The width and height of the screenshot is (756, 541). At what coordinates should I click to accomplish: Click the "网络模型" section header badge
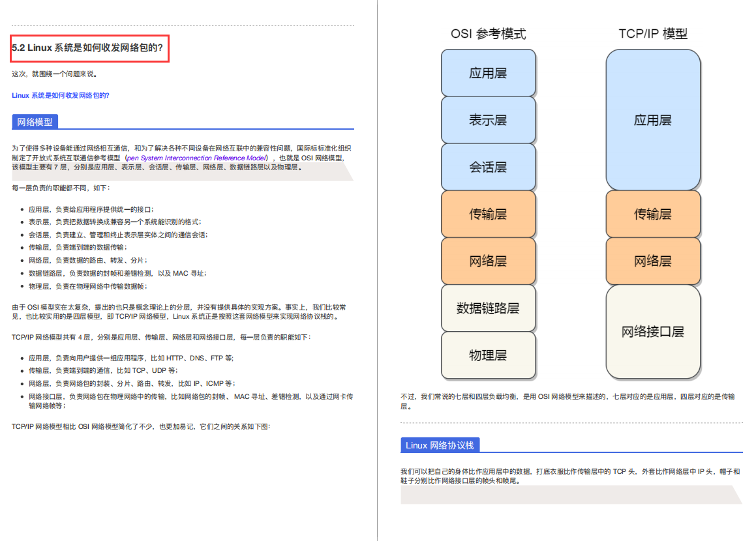click(x=35, y=121)
